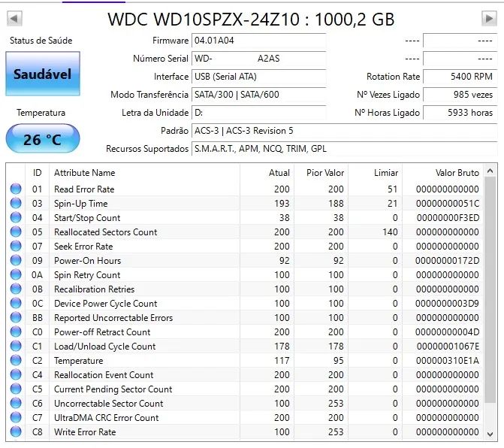Click the Firmware field showing 04.01A04
The image size is (504, 448).
258,41
